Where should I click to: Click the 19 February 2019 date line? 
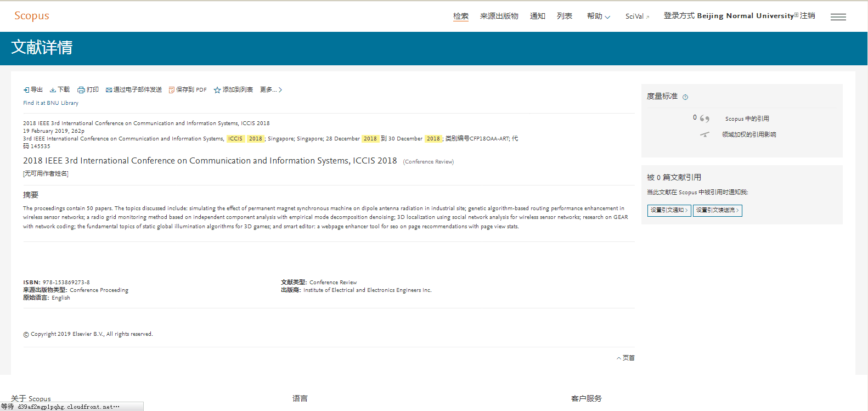pyautogui.click(x=54, y=131)
